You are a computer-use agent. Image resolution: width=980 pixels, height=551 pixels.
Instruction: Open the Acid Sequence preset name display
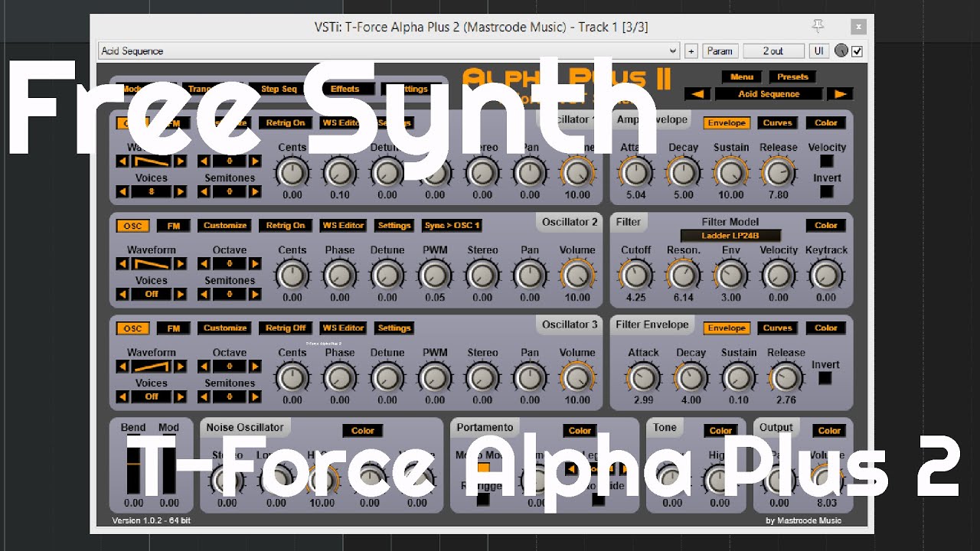769,94
